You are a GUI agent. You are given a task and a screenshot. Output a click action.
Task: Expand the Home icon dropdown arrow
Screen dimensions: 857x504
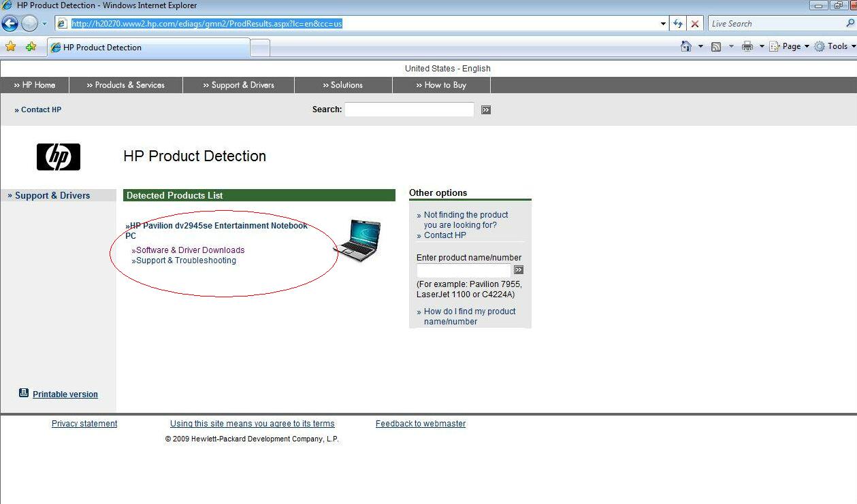(x=701, y=46)
